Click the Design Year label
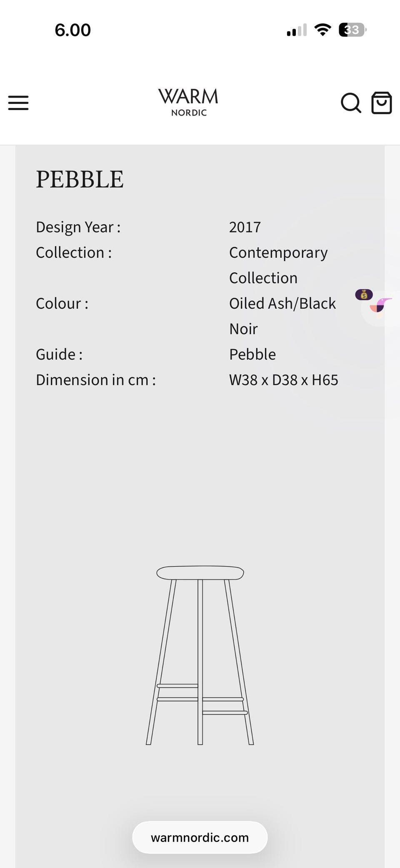 pyautogui.click(x=78, y=227)
